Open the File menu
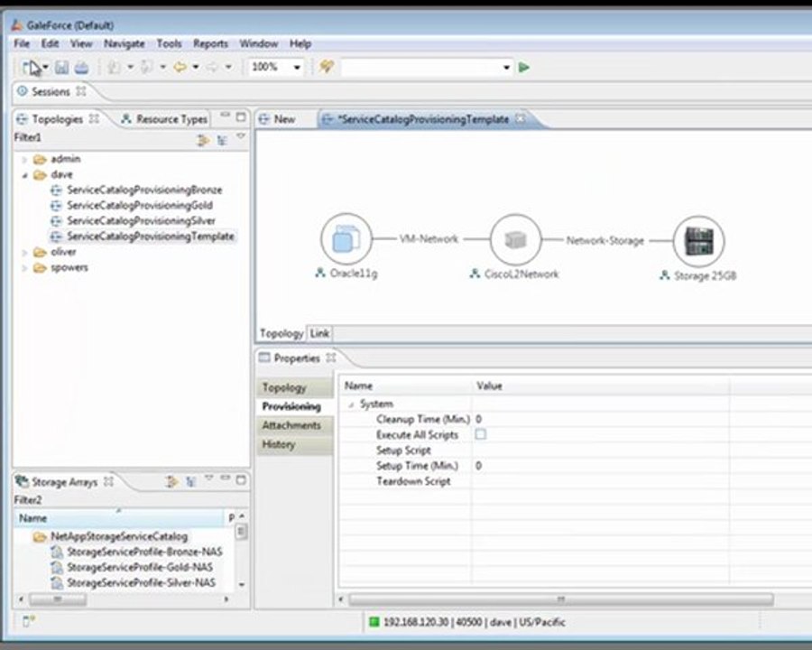This screenshot has width=812, height=650. coord(22,43)
